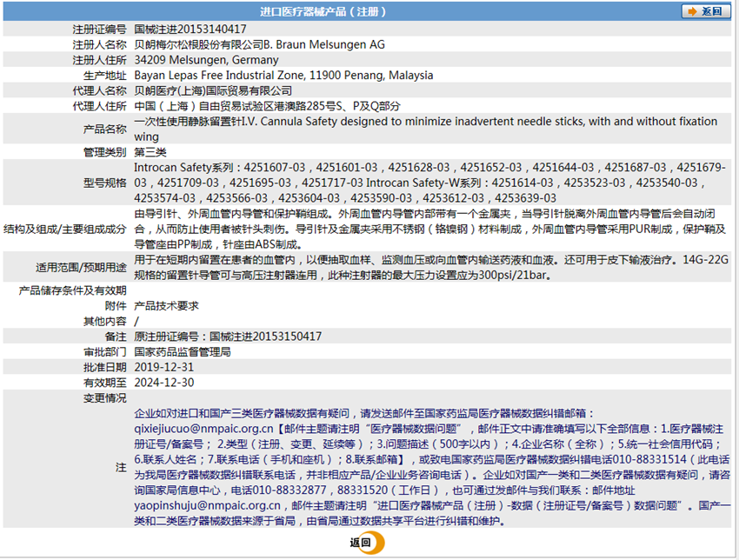
Task: Select expiry date 2024-12-30
Action: (x=164, y=383)
